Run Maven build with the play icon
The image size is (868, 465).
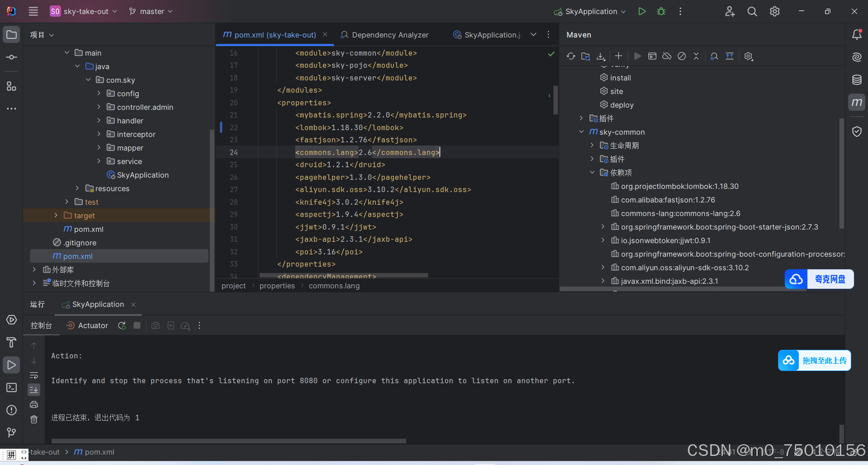tap(637, 56)
